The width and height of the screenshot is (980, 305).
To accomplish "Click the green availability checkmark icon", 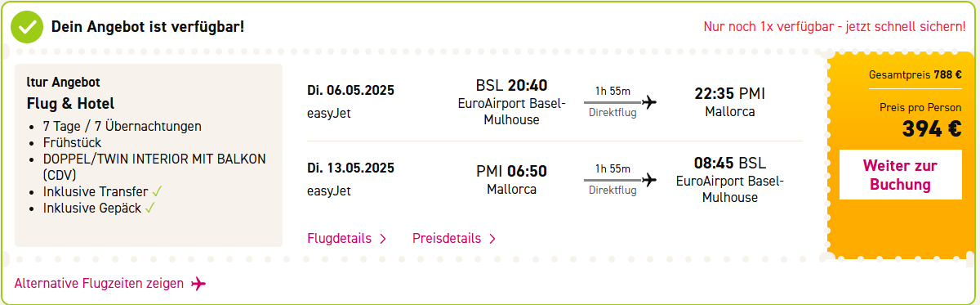I will click(x=27, y=27).
